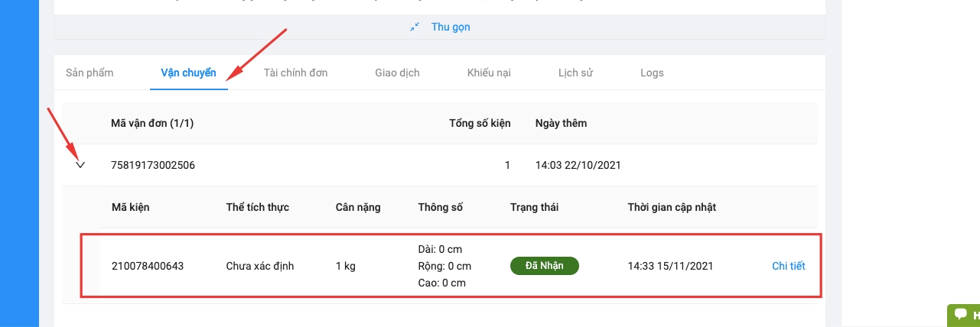The width and height of the screenshot is (980, 327).
Task: Open the Chi tiết link for the package
Action: (788, 266)
